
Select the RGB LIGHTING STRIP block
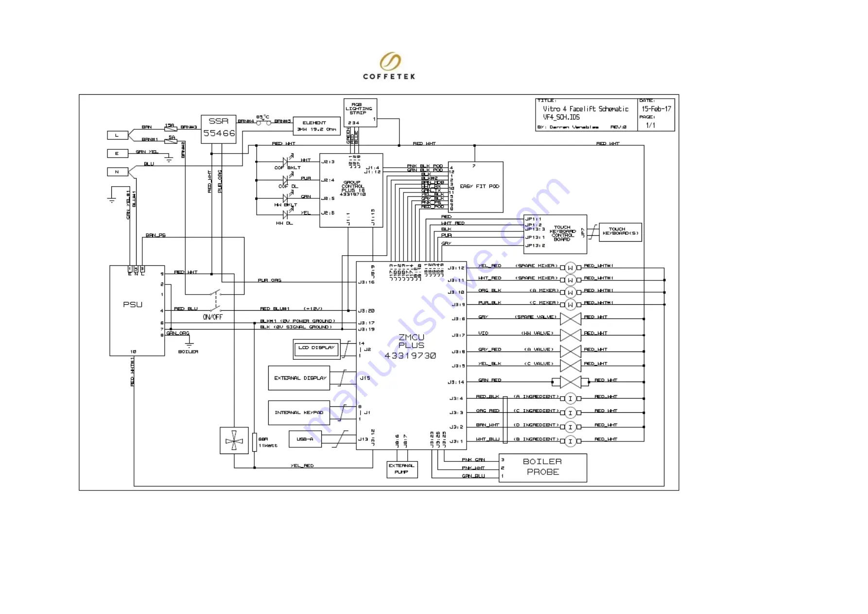point(360,113)
